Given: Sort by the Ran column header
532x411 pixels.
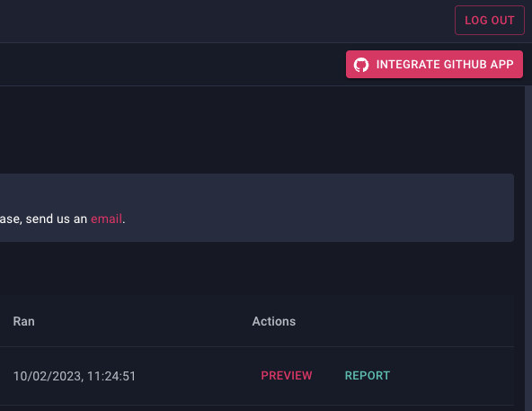Looking at the screenshot, I should coord(23,321).
